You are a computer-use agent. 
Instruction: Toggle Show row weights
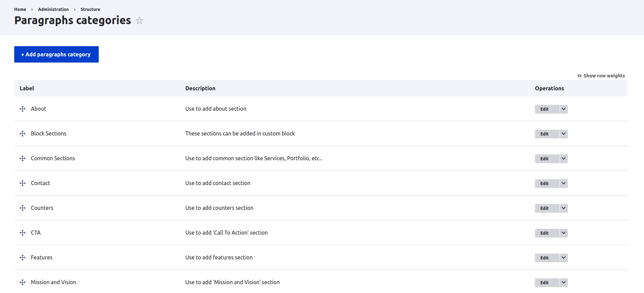pyautogui.click(x=601, y=76)
